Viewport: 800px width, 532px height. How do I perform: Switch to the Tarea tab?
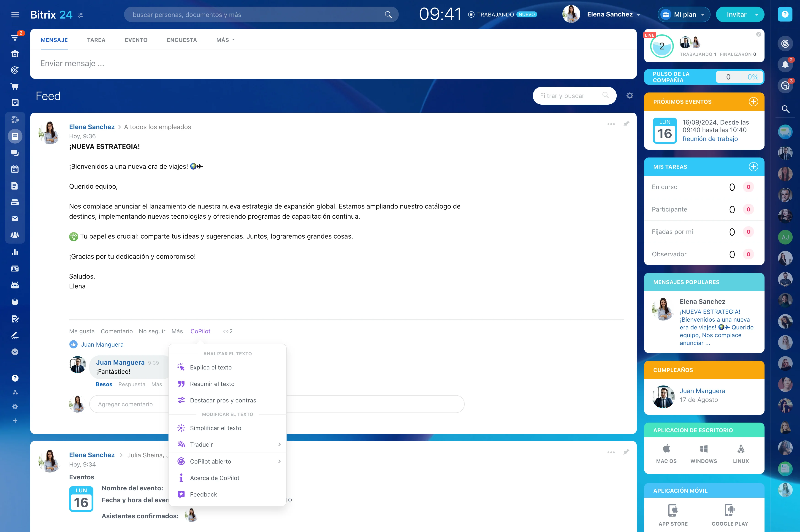tap(96, 40)
